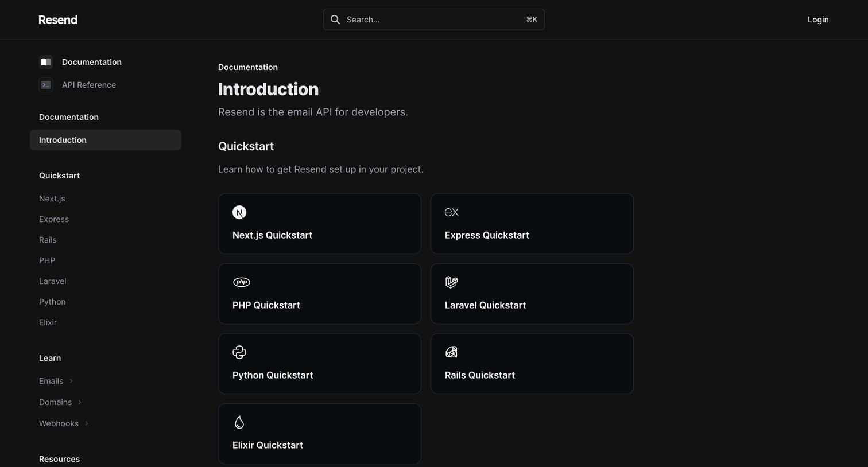Viewport: 868px width, 467px height.
Task: Focus the Search input field
Action: coord(434,20)
